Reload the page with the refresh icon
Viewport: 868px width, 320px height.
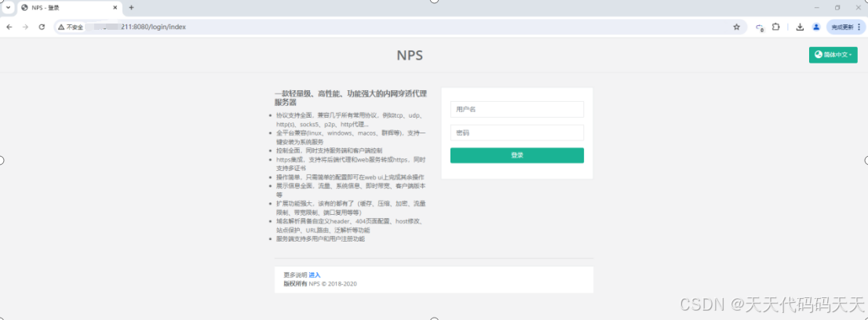click(42, 27)
